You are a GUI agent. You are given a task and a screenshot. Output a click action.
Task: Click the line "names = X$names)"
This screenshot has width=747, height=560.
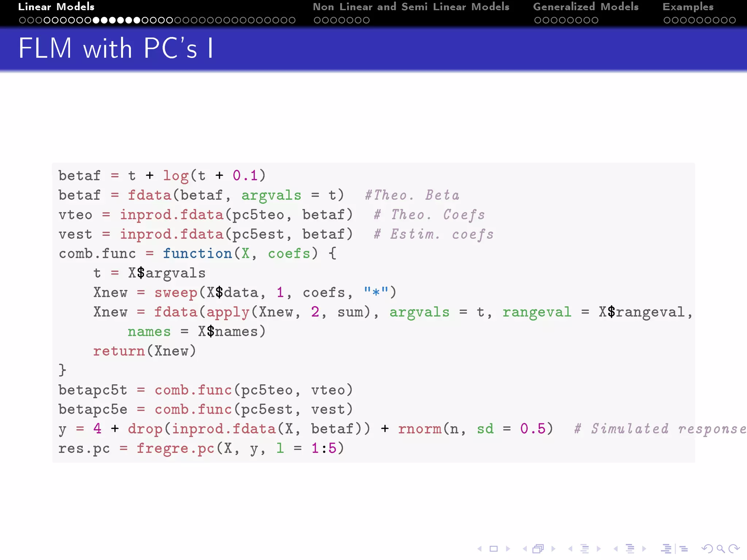pyautogui.click(x=197, y=332)
